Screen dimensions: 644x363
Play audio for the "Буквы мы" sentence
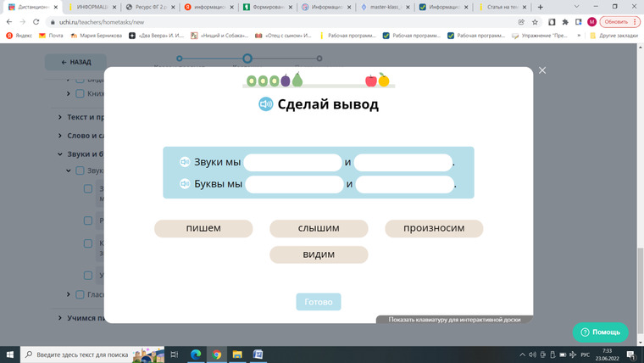(184, 184)
